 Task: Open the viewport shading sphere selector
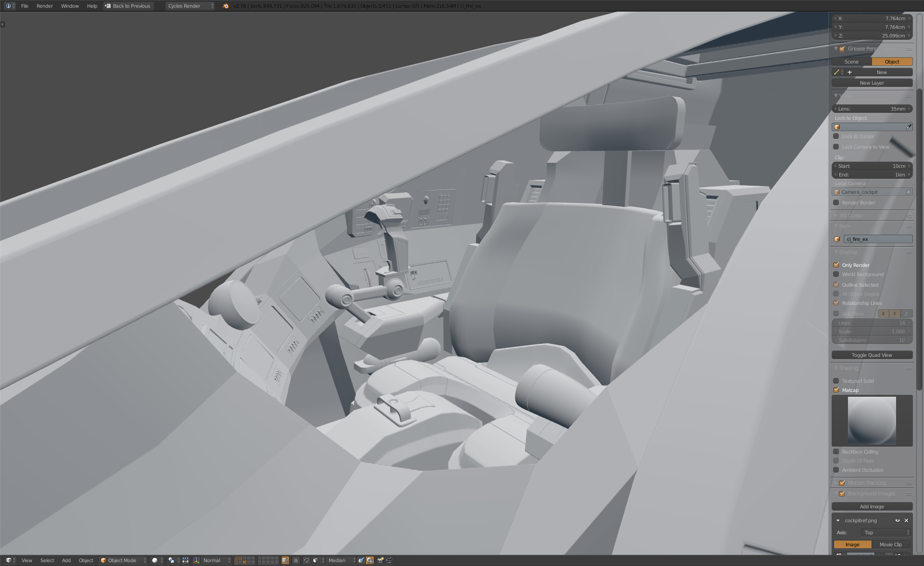[x=157, y=560]
